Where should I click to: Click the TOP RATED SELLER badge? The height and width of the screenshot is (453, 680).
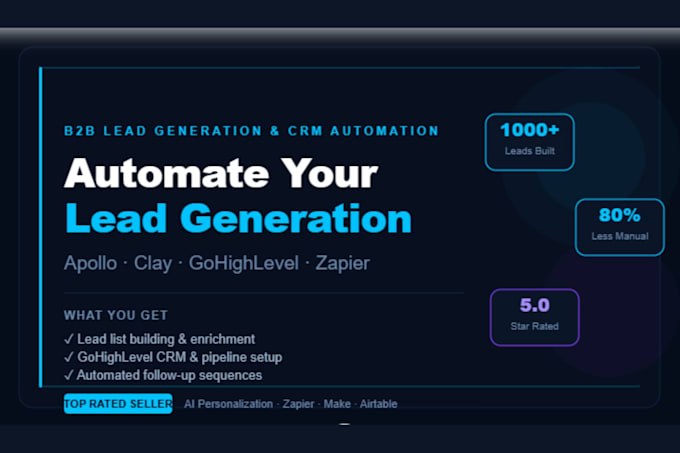(x=118, y=404)
